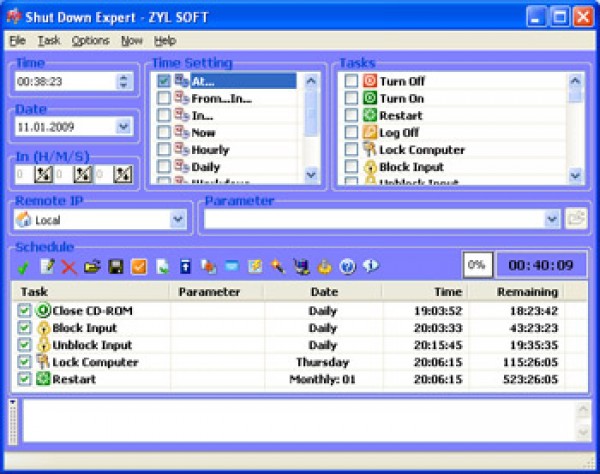Click the red Turn Off power icon

[370, 81]
